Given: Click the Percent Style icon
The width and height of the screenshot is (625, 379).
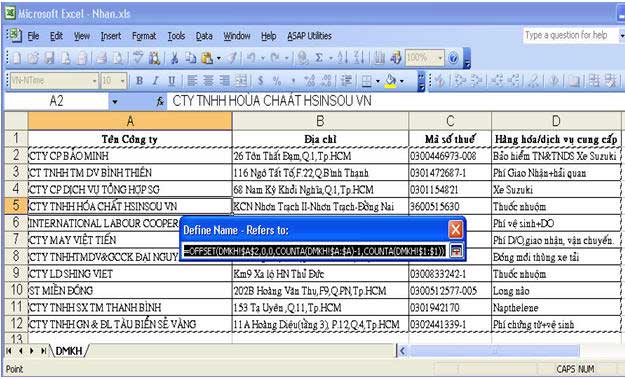Looking at the screenshot, I should [277, 81].
